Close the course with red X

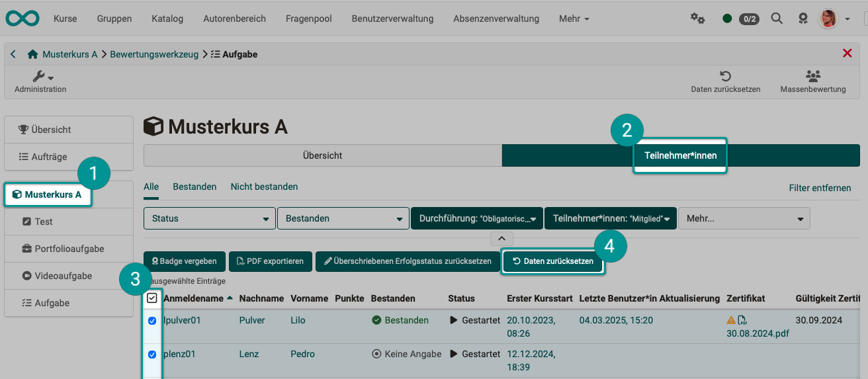click(x=847, y=54)
